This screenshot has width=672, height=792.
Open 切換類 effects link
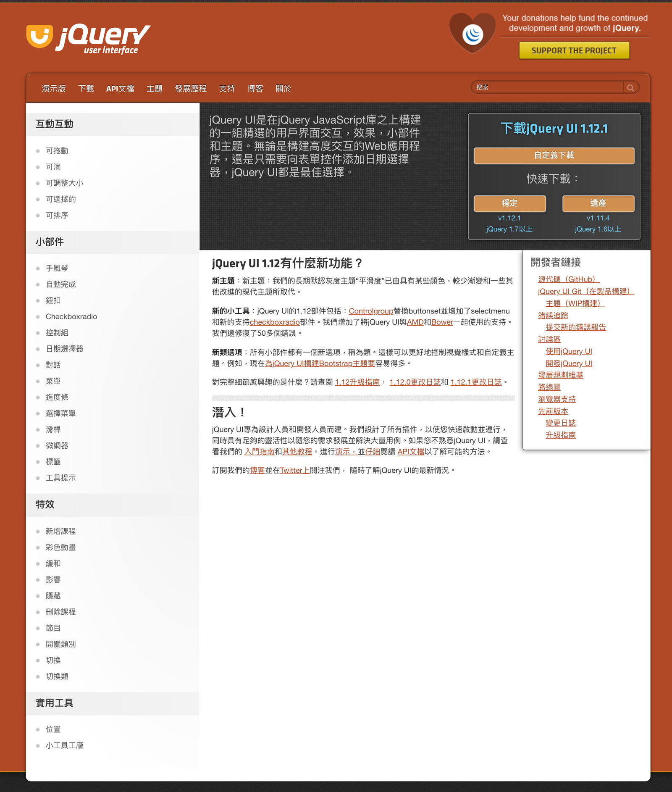57,676
